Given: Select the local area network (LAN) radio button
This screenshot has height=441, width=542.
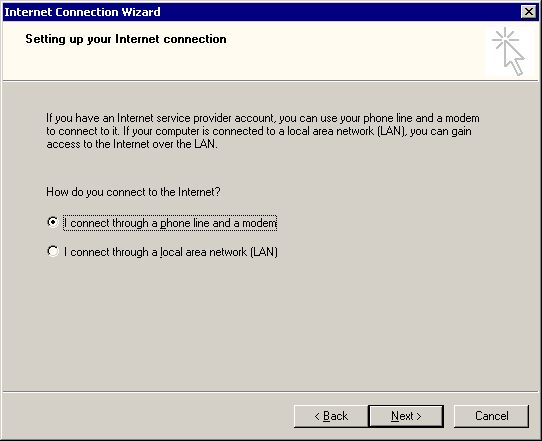Looking at the screenshot, I should pos(53,251).
